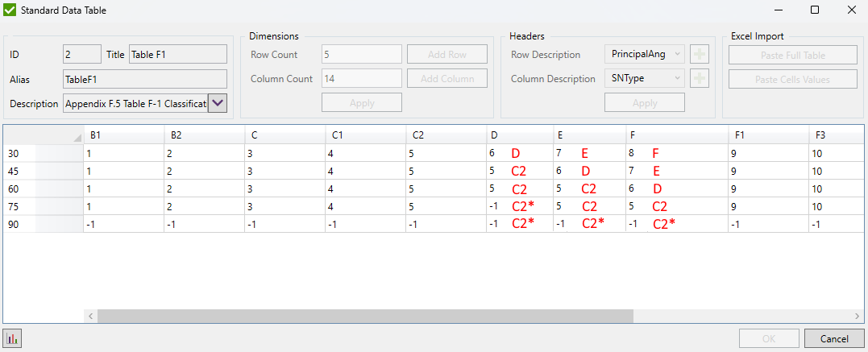Click the right scroll arrow of table

(857, 317)
